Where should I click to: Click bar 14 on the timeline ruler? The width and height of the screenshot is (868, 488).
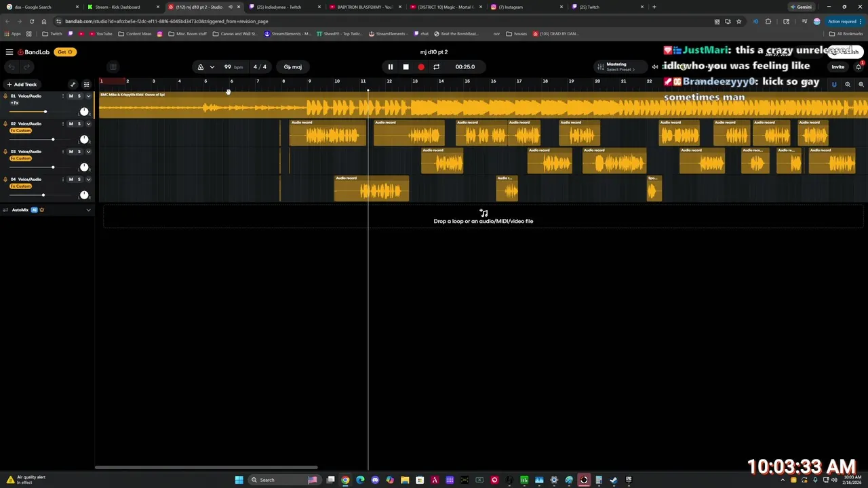(x=441, y=81)
